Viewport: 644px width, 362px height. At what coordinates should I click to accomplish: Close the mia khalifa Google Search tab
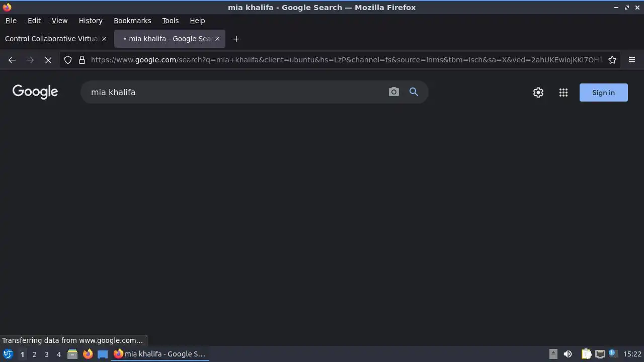tap(217, 39)
